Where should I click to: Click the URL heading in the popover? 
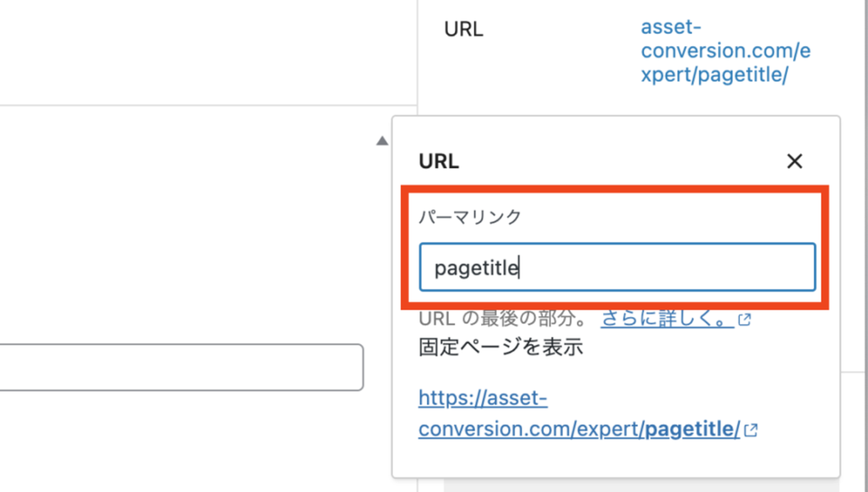439,161
